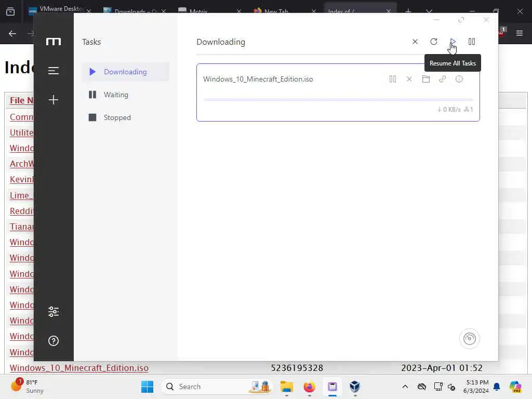The width and height of the screenshot is (532, 399).
Task: Click the 5236195328 file size cell
Action: (297, 368)
